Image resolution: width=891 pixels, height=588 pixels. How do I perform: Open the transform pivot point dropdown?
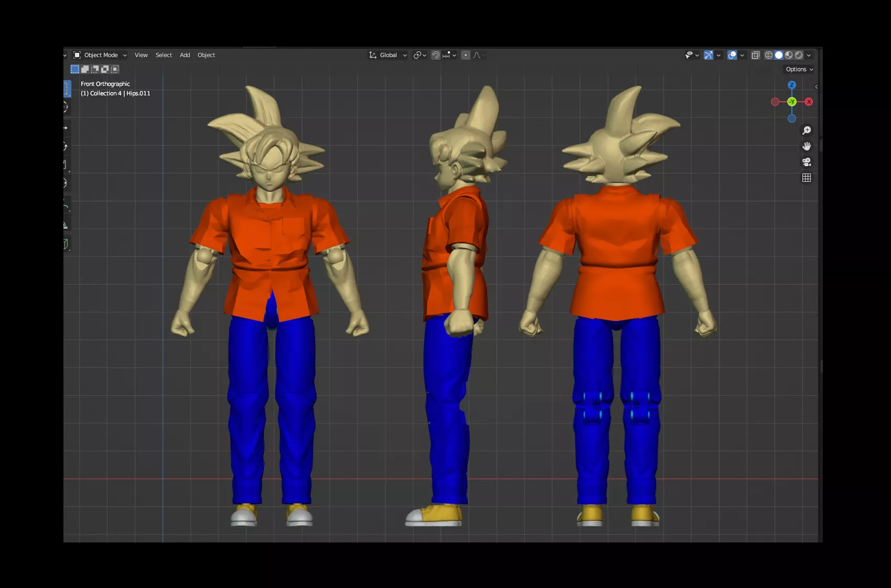coord(420,55)
